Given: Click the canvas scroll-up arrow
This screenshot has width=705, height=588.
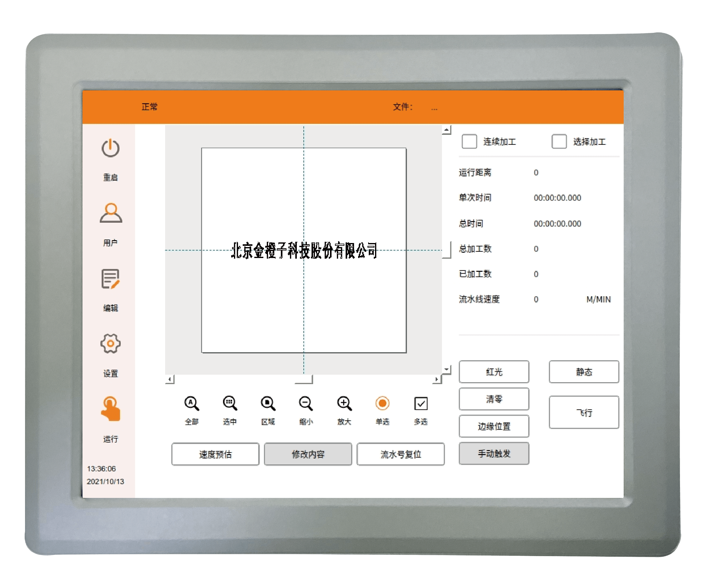Looking at the screenshot, I should (447, 130).
